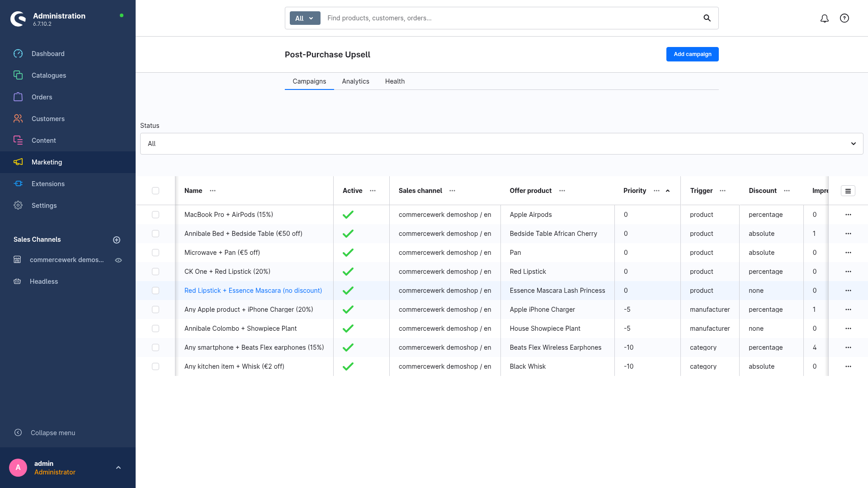
Task: Check the Microwave + Pan row checkbox
Action: click(x=156, y=253)
